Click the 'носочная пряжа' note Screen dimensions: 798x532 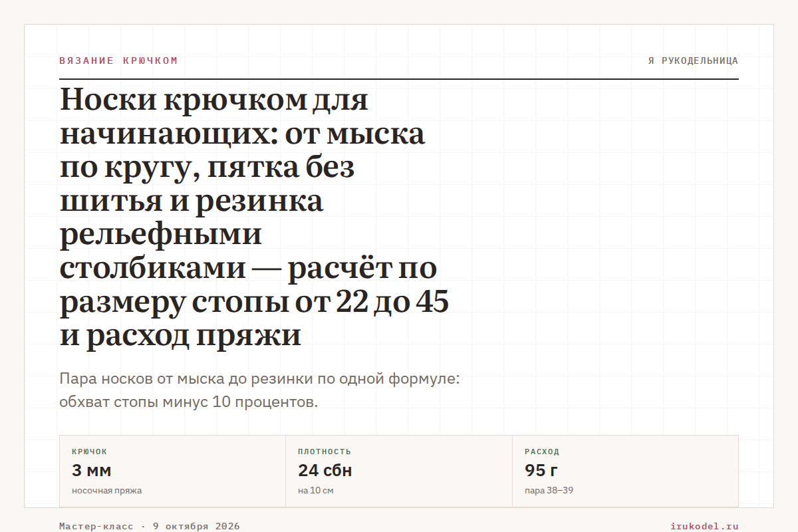click(x=106, y=491)
